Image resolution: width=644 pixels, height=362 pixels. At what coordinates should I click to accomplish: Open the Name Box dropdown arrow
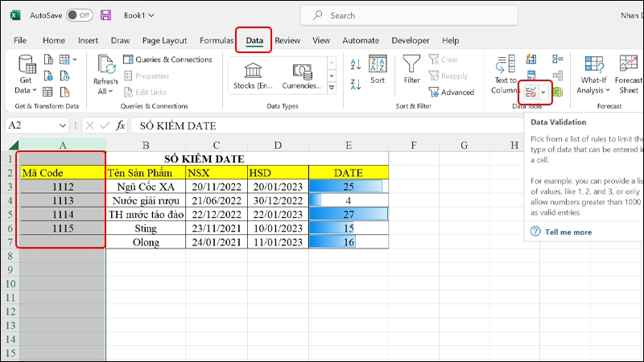[63, 125]
